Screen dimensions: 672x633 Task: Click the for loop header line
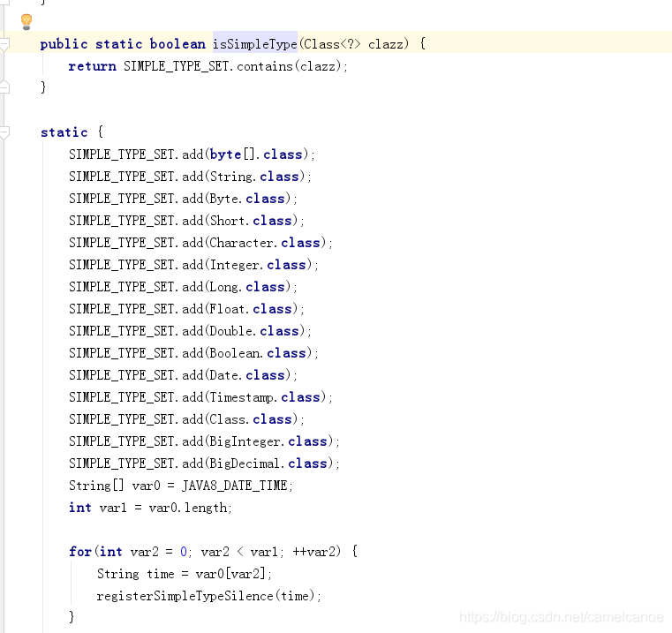coord(213,552)
